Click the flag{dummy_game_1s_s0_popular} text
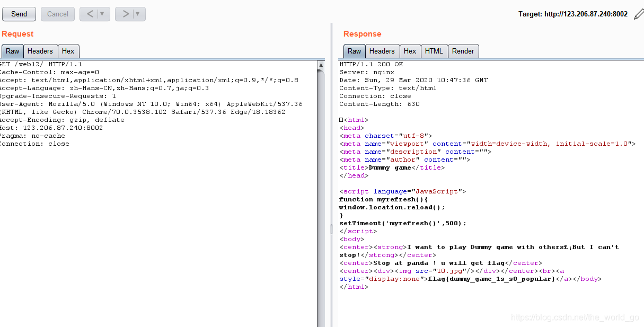Image resolution: width=644 pixels, height=327 pixels. (x=491, y=279)
